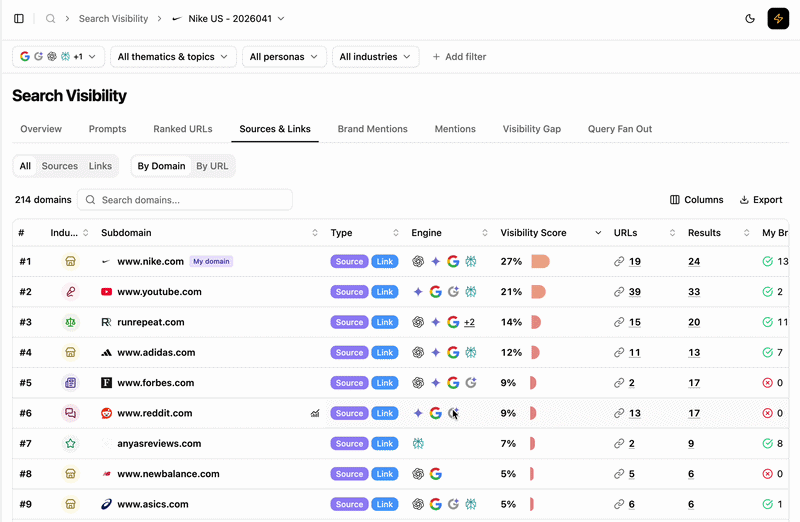The image size is (800, 522).
Task: Click the ChatGPT engine icon in nike.com row
Action: pos(418,261)
